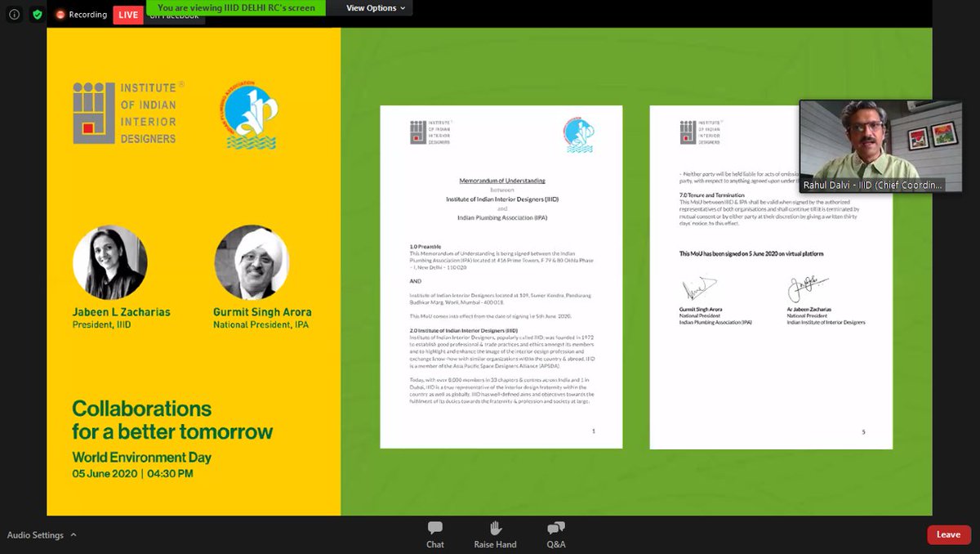Click the 'Jabeen L Zacharias' name text
980x554 pixels.
[x=122, y=312]
